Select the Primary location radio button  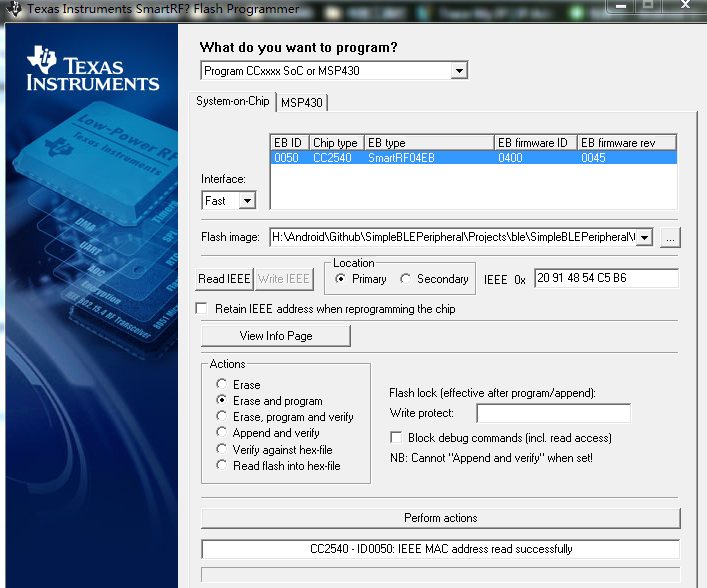point(340,279)
